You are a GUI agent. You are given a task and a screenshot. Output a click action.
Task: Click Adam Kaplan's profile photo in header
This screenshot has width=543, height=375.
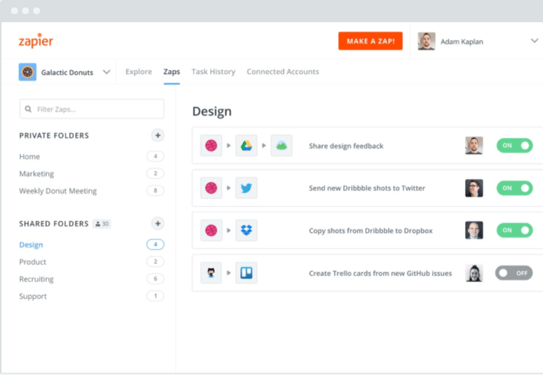click(426, 41)
